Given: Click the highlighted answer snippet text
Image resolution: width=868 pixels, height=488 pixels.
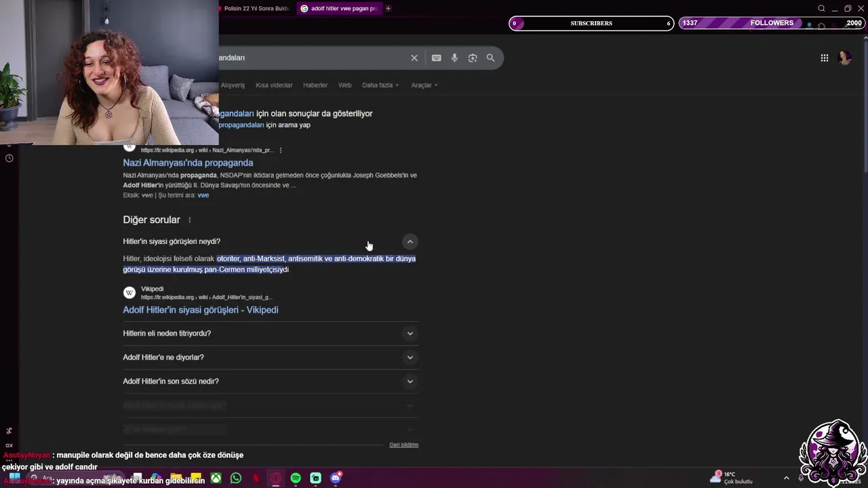Looking at the screenshot, I should [269, 264].
